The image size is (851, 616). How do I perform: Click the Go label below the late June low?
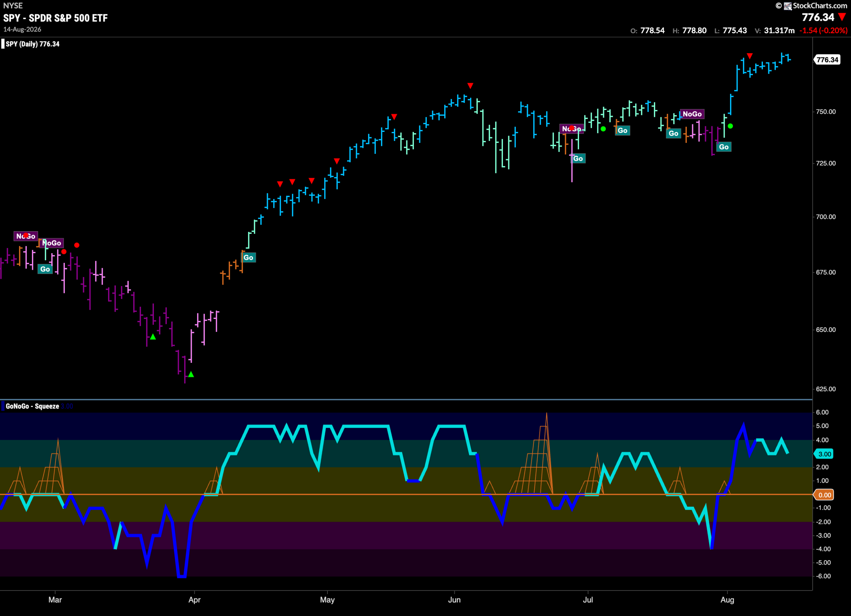pyautogui.click(x=578, y=158)
